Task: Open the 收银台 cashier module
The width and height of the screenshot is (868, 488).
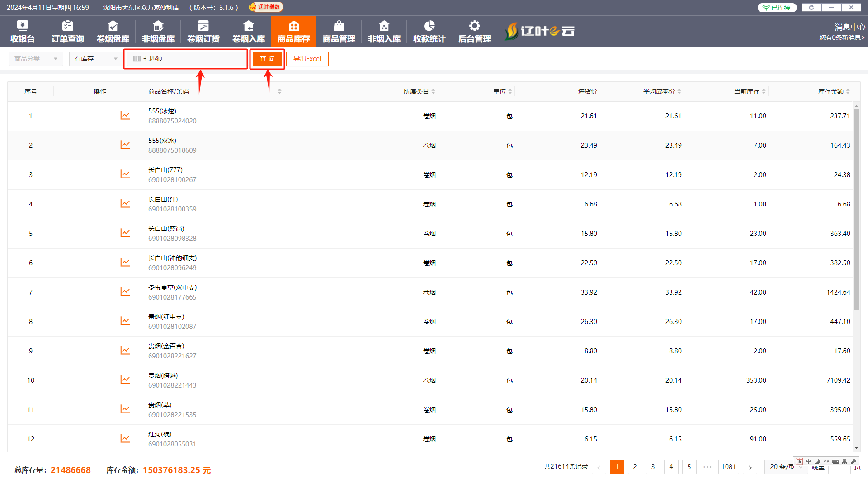Action: [23, 32]
